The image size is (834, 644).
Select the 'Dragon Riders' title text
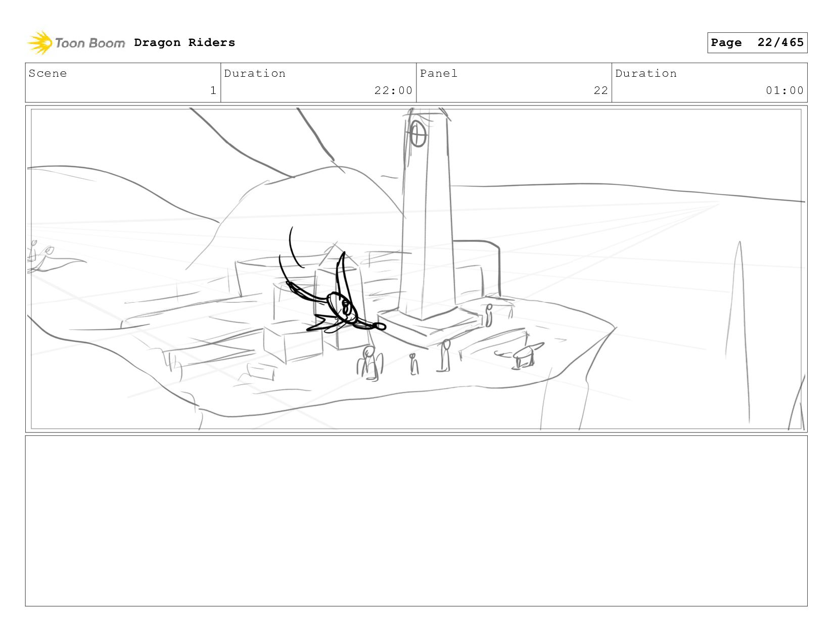[x=184, y=42]
